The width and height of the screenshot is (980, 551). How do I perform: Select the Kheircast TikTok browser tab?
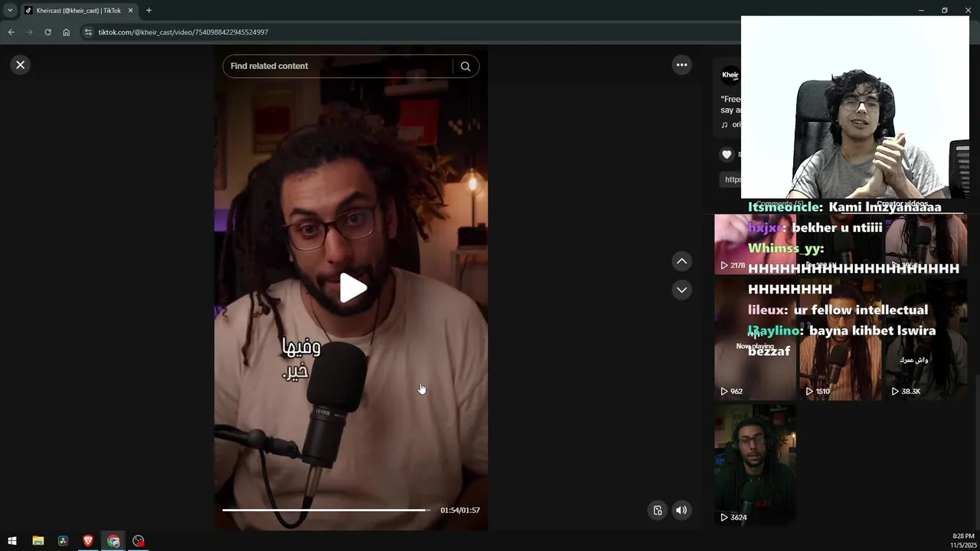(x=78, y=11)
